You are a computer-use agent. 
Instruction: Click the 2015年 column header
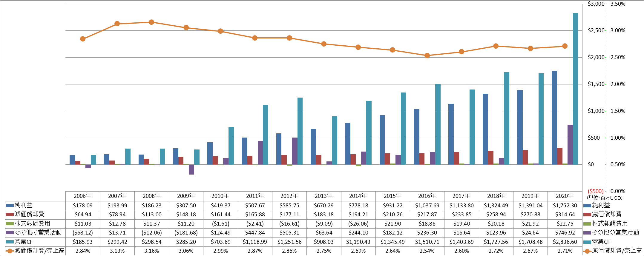pyautogui.click(x=392, y=196)
